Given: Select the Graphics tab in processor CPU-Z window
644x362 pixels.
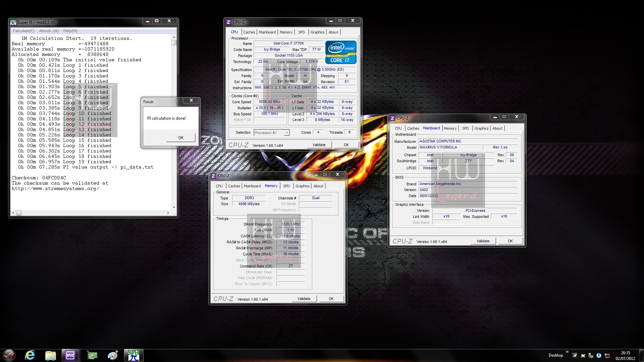Looking at the screenshot, I should pyautogui.click(x=317, y=32).
